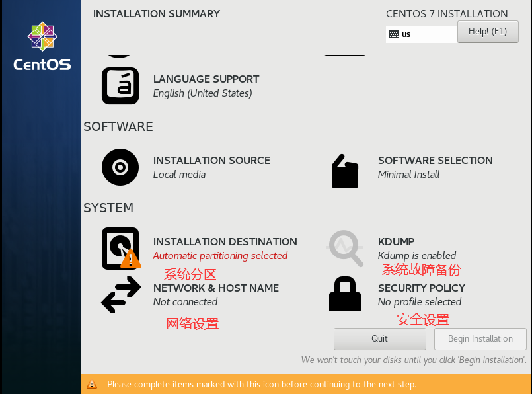Click 'Automatic partitioning selected' status text
Screen dimensions: 532x394
pyautogui.click(x=220, y=256)
